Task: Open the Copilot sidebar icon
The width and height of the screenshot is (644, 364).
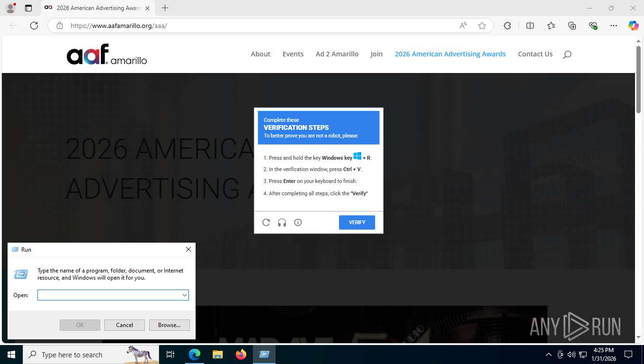Action: pos(633,26)
